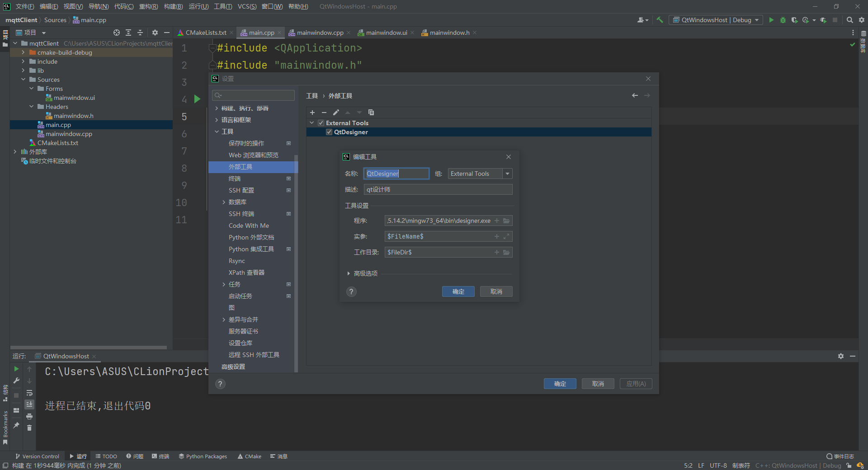Click the copy tool icon
Screen dimensions: 868x470
[x=371, y=113]
